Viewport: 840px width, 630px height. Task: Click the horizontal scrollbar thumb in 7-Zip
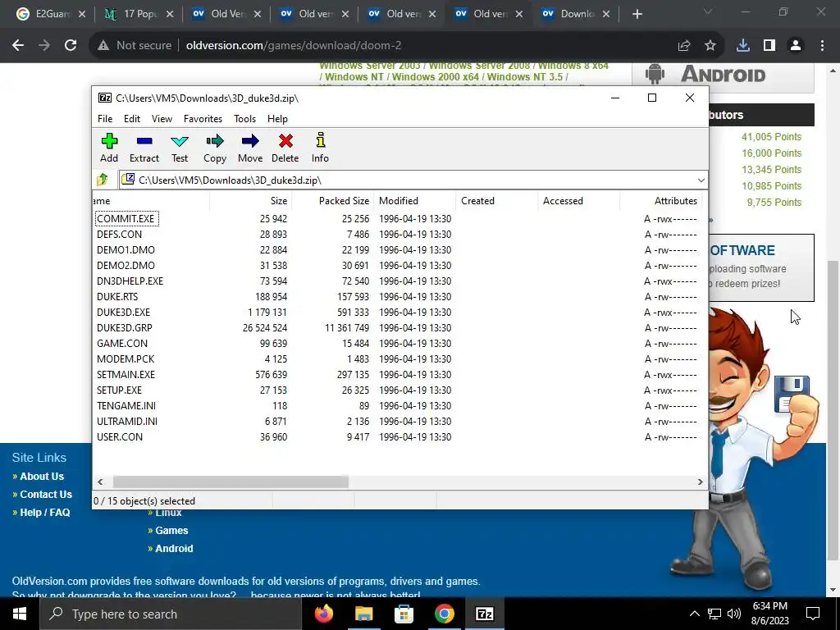(231, 482)
